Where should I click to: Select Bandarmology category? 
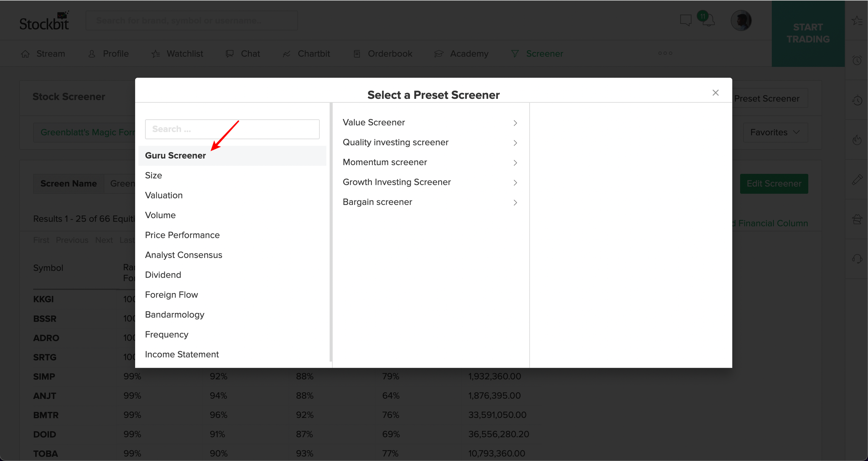pyautogui.click(x=232, y=315)
